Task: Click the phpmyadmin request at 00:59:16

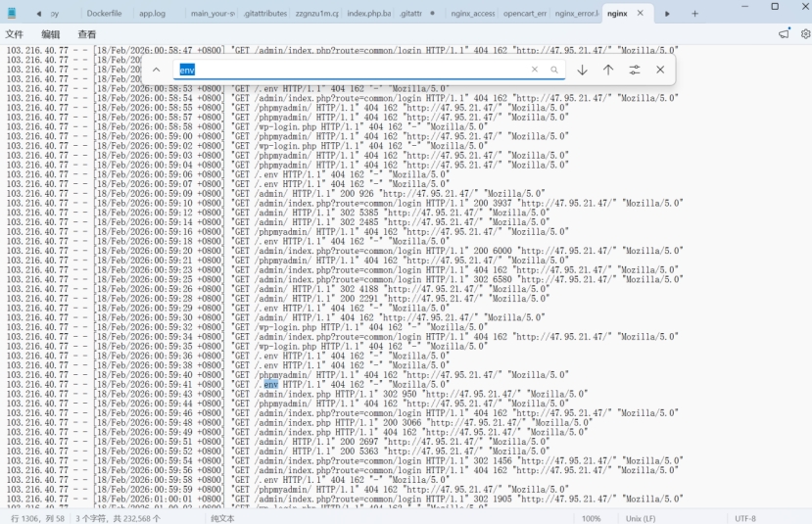Action: coord(287,232)
